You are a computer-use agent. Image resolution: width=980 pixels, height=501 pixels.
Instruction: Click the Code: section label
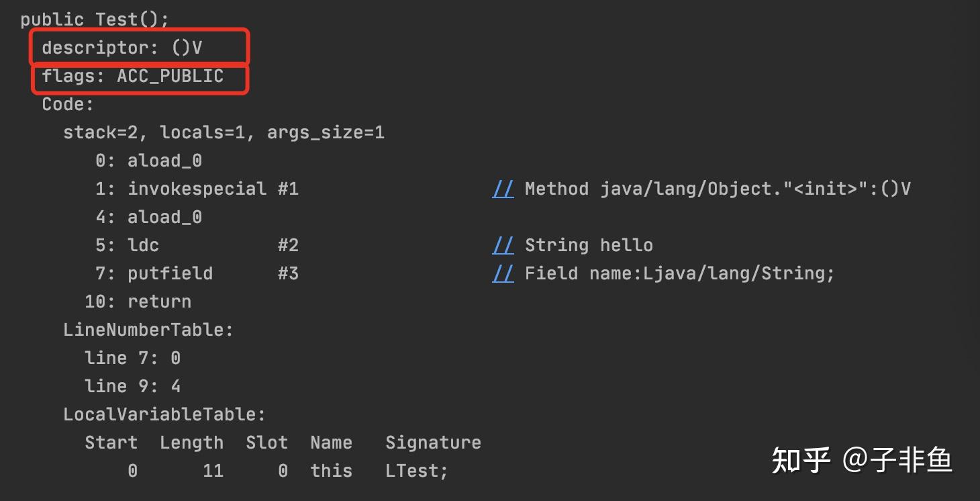pyautogui.click(x=68, y=105)
